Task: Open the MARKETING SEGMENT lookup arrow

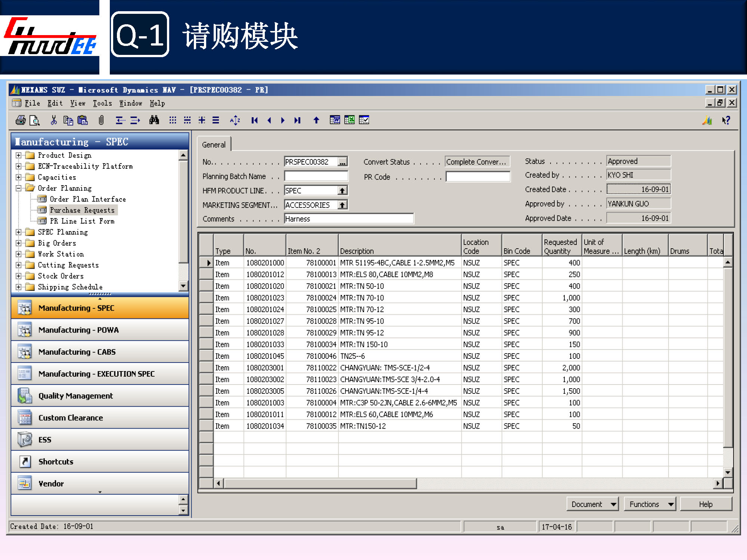Action: tap(342, 205)
